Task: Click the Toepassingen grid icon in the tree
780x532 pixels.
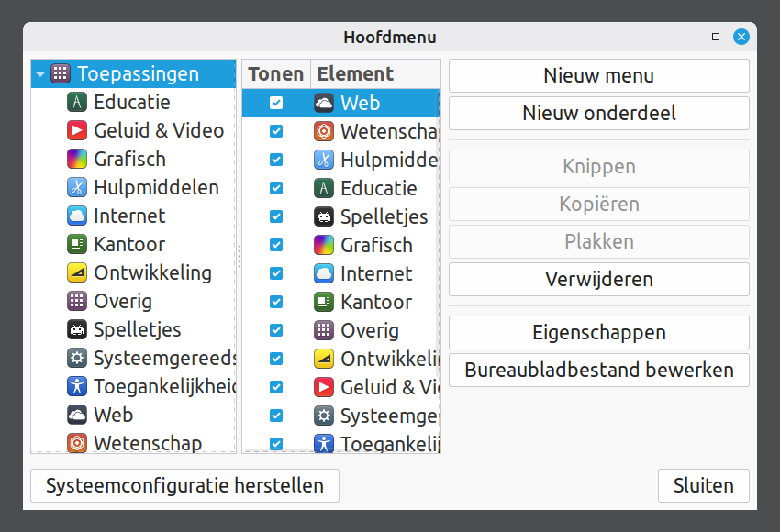Action: pos(61,73)
